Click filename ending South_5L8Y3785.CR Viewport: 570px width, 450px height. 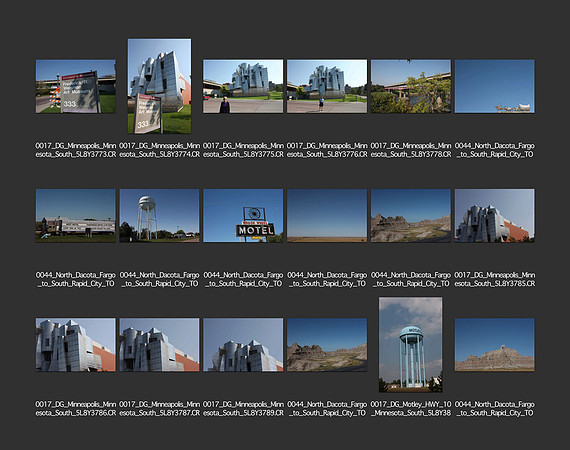495,279
